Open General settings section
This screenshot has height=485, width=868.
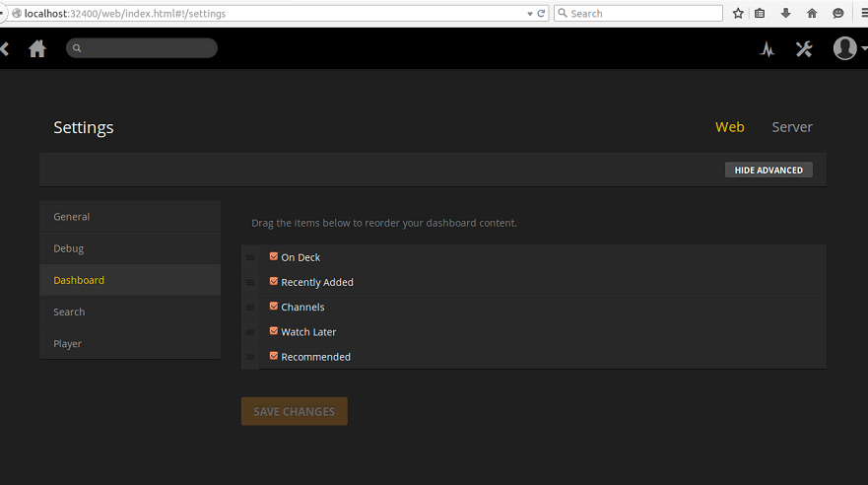(x=130, y=217)
